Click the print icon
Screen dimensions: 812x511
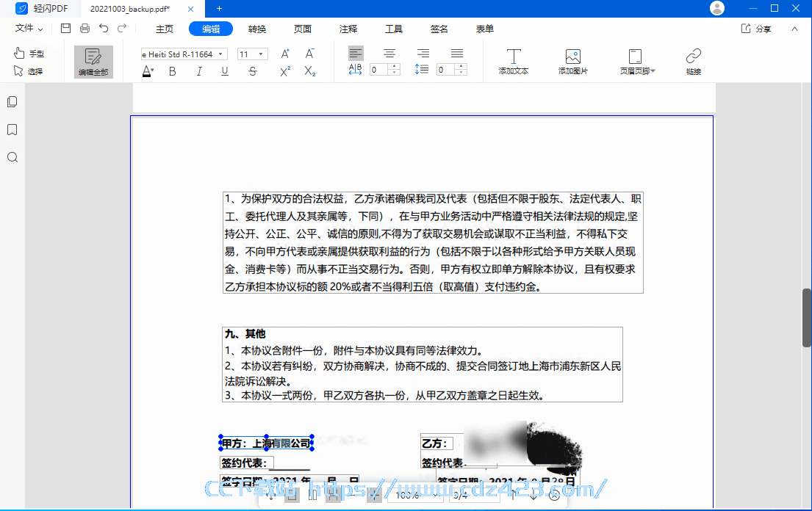[85, 29]
